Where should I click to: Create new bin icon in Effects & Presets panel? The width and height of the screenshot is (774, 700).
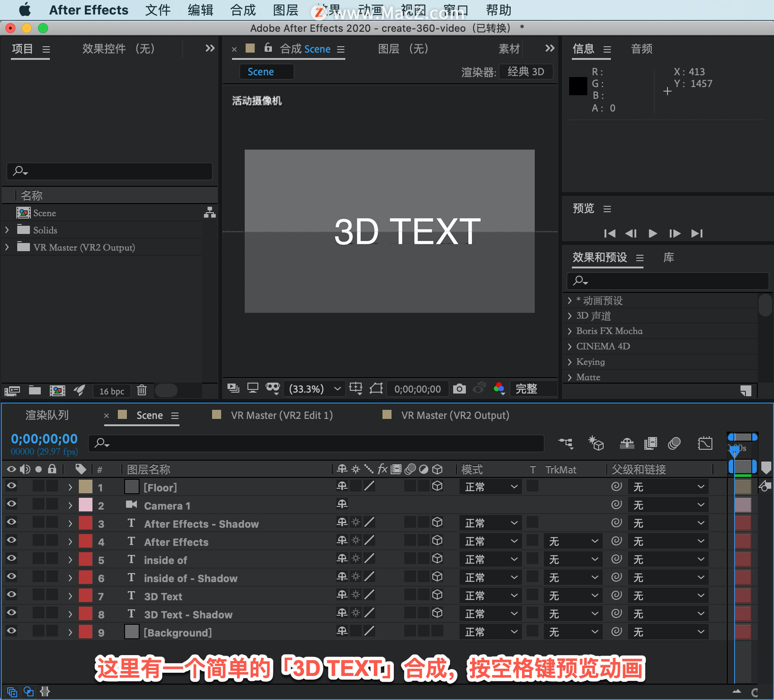(745, 391)
